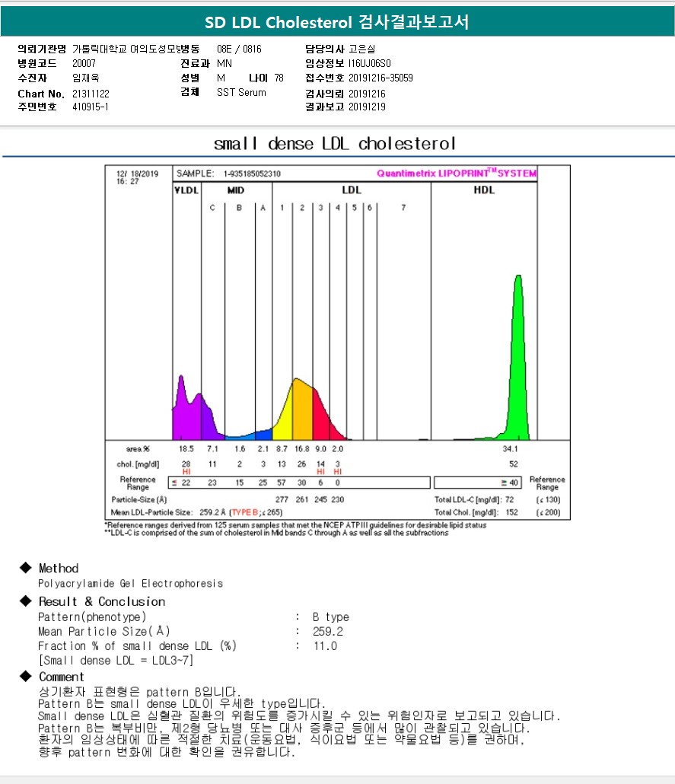Click HDL cholesterol value '52'
675x784 pixels.
(x=514, y=464)
